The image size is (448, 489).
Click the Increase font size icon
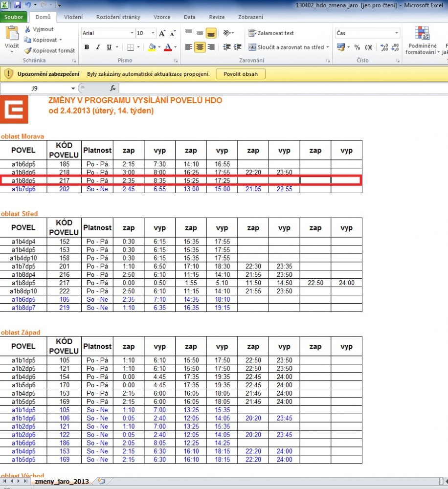pyautogui.click(x=162, y=33)
